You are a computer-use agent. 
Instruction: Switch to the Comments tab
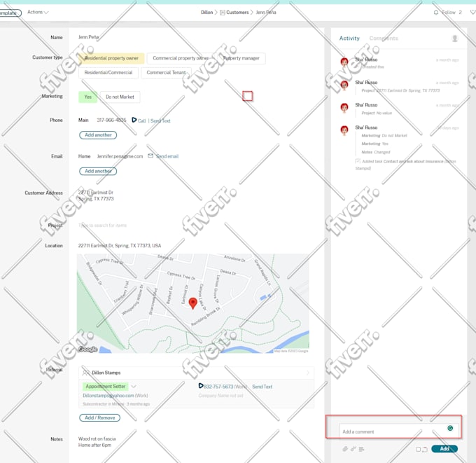[x=384, y=39]
